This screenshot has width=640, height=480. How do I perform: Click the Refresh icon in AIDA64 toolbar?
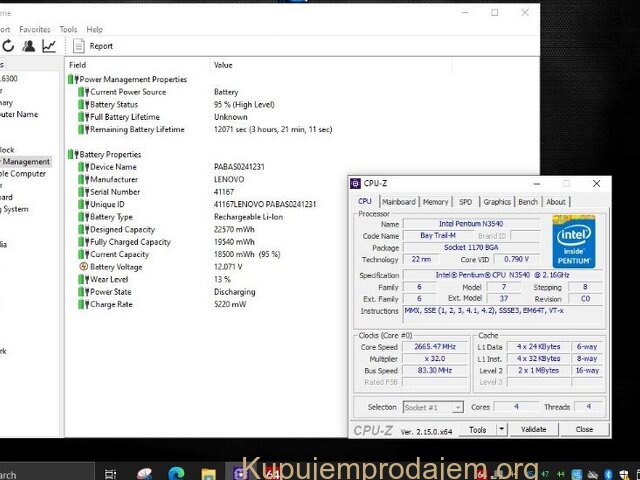click(8, 46)
